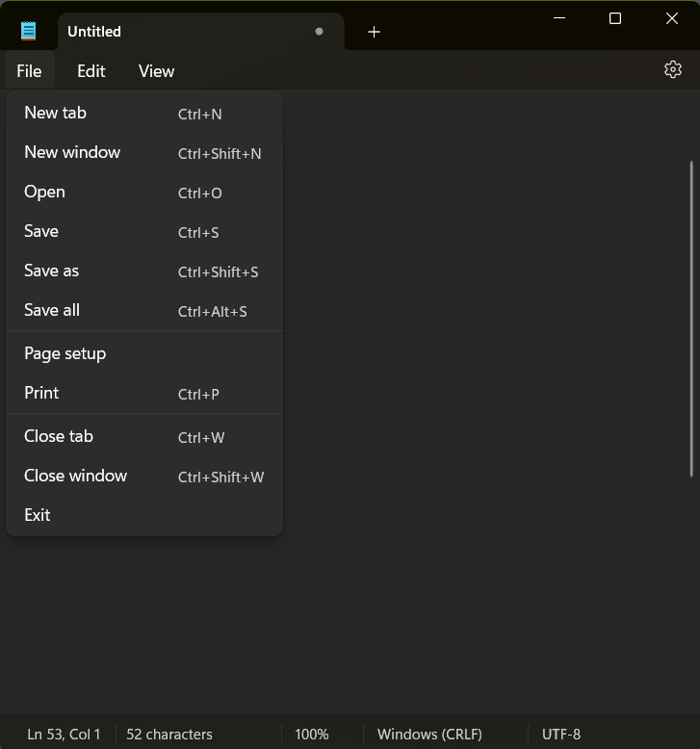Click the Notepad app icon in title bar

[x=29, y=31]
